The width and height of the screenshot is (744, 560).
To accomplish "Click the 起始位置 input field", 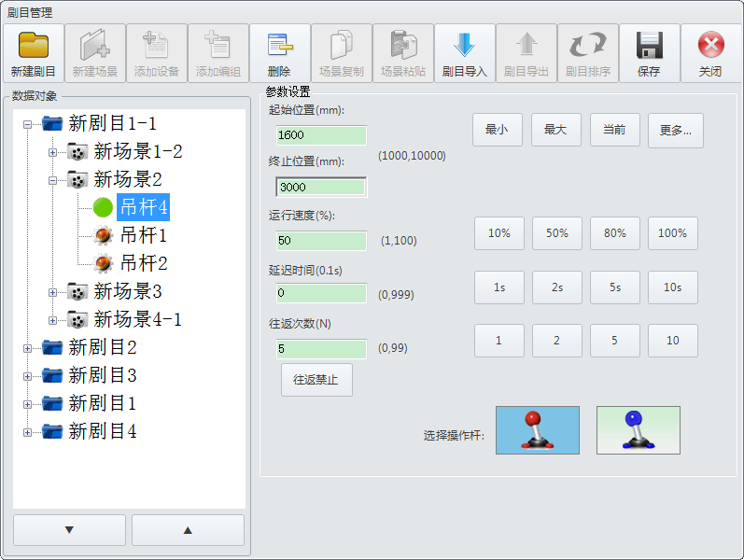I will click(x=321, y=136).
